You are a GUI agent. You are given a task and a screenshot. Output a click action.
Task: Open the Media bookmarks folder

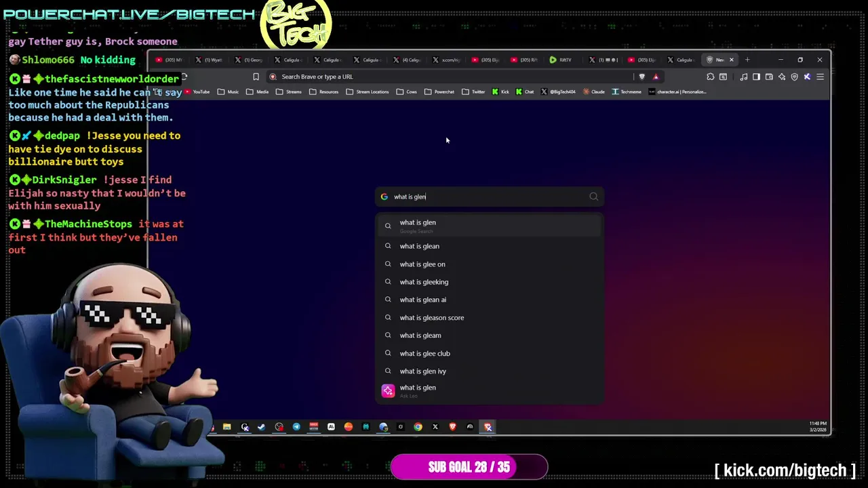[x=257, y=91]
